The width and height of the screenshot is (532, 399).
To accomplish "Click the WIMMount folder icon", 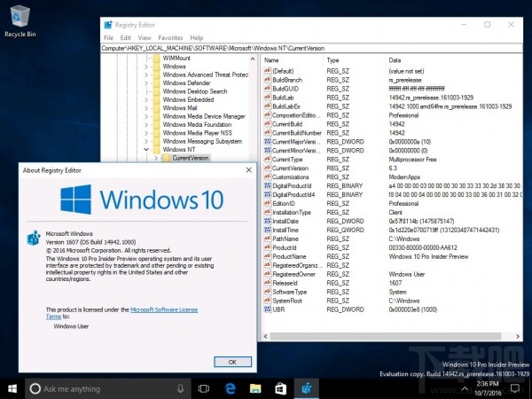I will point(156,58).
